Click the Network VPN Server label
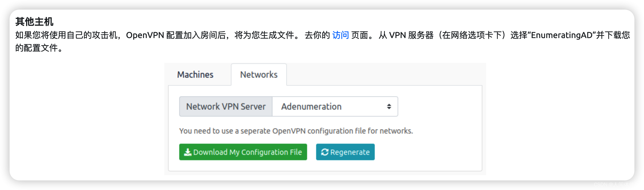 pyautogui.click(x=226, y=106)
